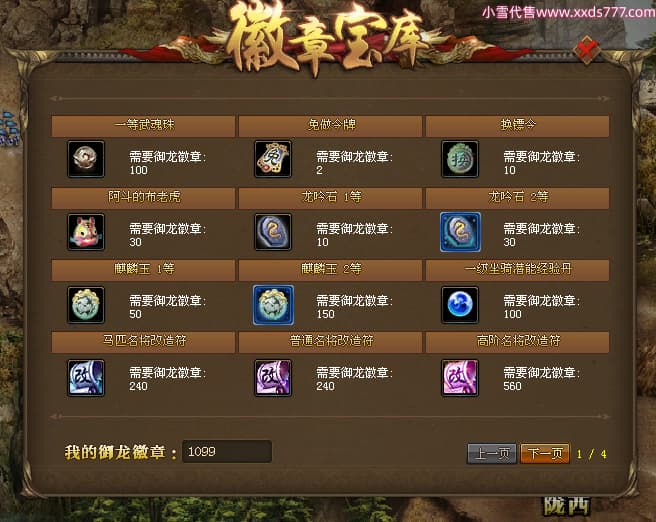Screen dimensions: 656x522
Task: Select the blue 马匹名将改造符 icon
Action: click(86, 378)
